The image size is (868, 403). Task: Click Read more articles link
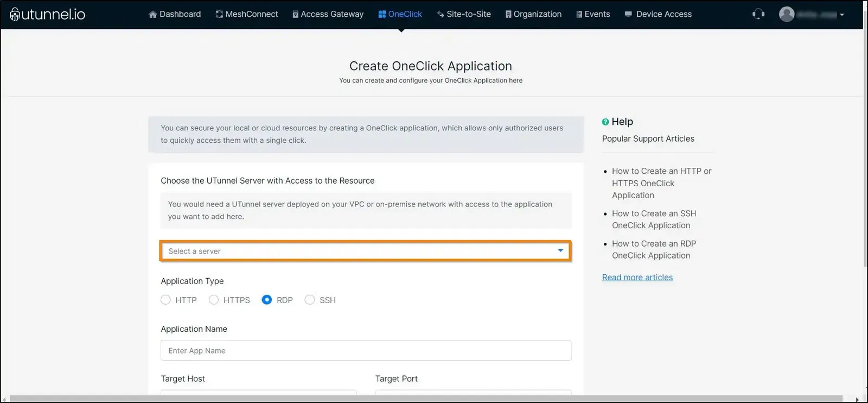pos(637,277)
